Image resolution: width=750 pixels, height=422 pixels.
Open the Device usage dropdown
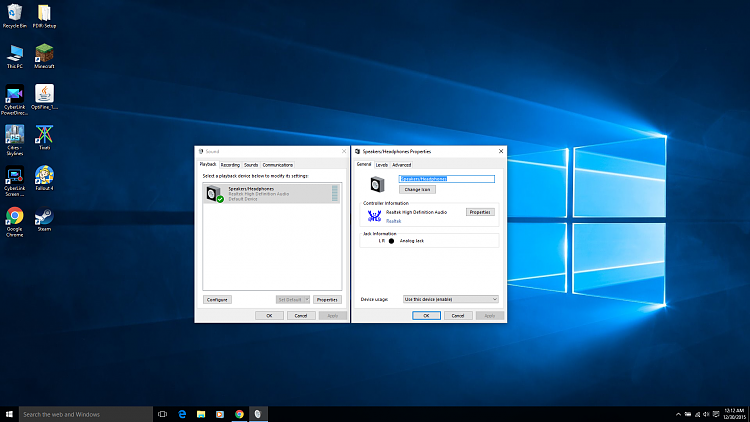click(451, 299)
